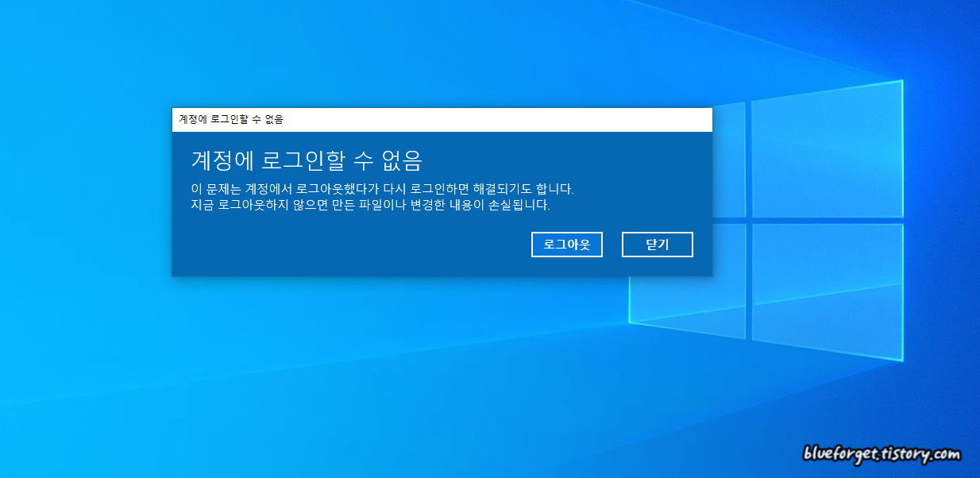This screenshot has height=478, width=980.
Task: Click the 로그아웃 button
Action: (x=567, y=245)
